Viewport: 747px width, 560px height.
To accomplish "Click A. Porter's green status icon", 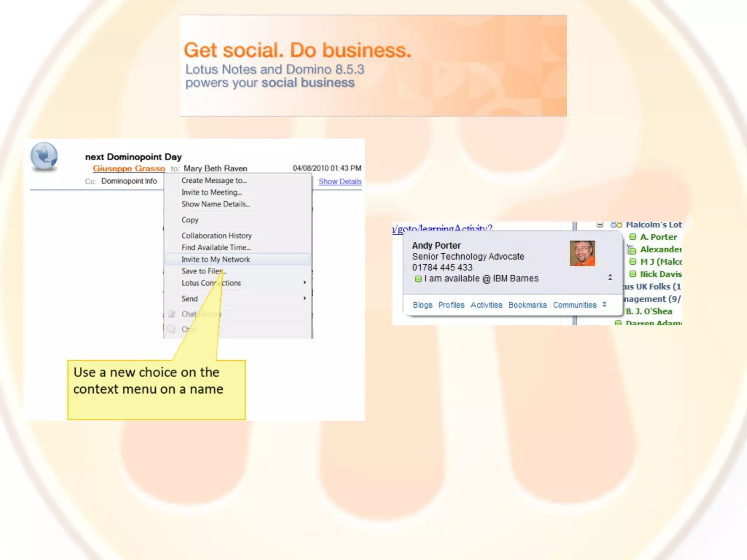I will pos(633,237).
